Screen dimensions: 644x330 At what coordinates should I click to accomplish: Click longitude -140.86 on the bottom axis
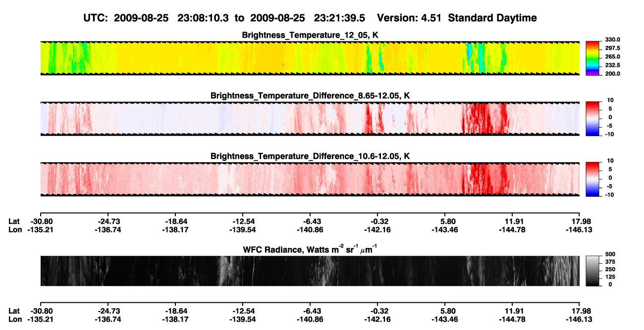[x=310, y=320]
